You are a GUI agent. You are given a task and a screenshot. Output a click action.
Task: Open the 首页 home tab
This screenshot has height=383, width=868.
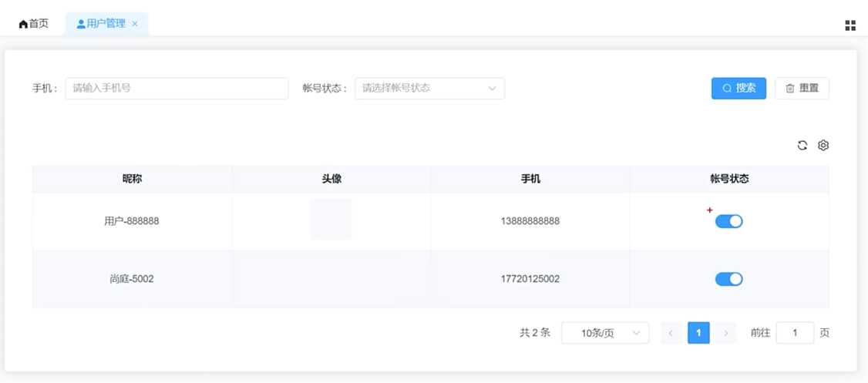point(33,24)
